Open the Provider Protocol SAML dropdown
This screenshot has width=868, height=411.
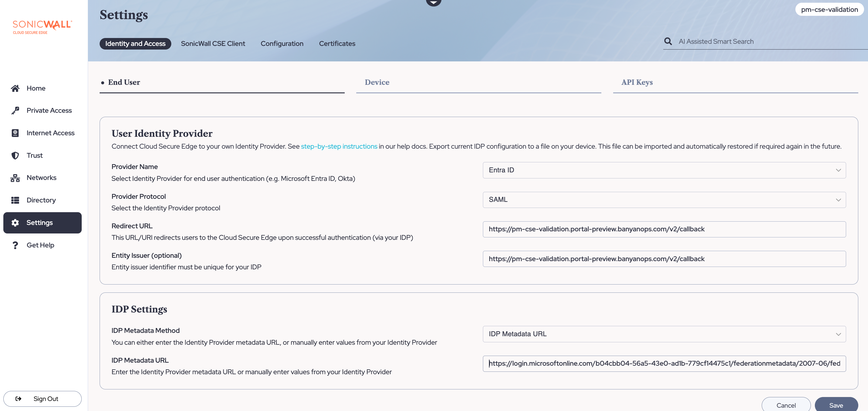664,200
